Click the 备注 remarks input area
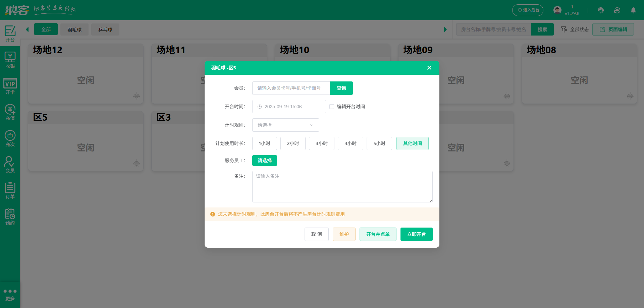Viewport: 644px width, 308px height. coord(342,187)
